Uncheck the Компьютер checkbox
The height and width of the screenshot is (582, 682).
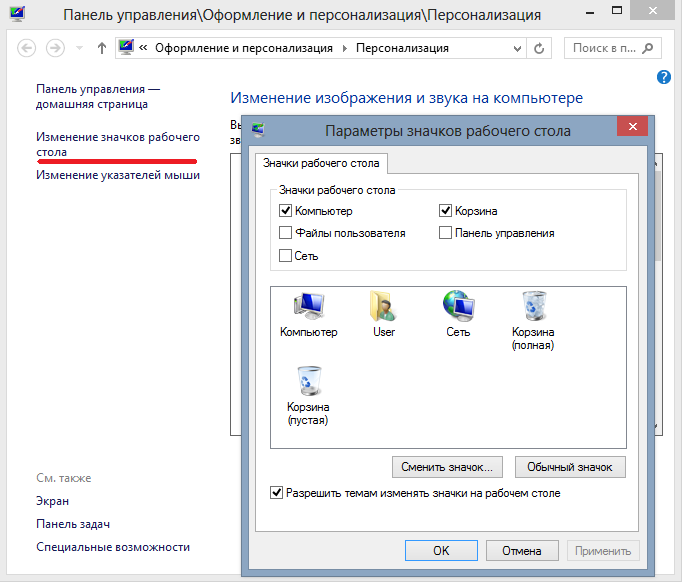285,211
